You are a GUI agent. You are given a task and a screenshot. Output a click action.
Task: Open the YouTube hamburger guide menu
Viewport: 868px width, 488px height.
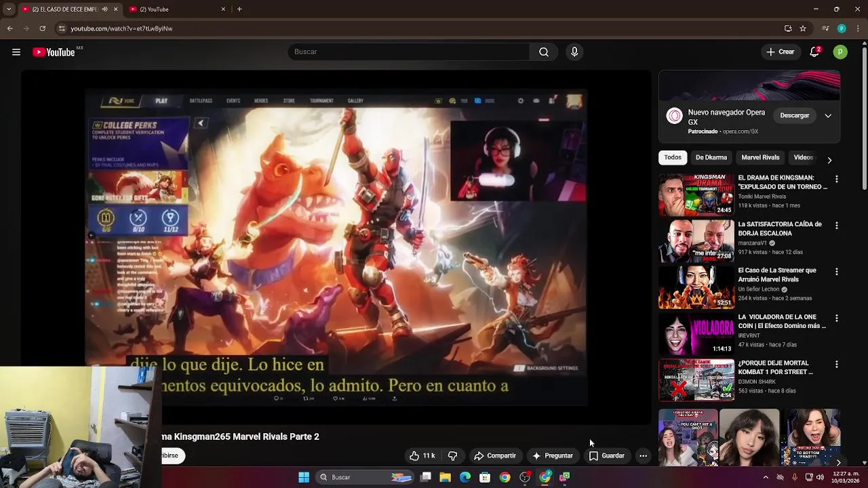pos(16,52)
